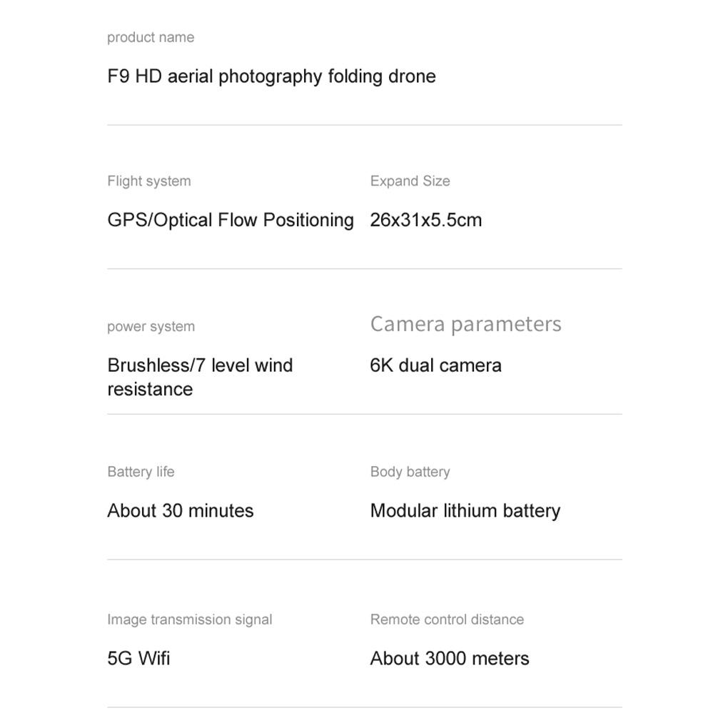Select the Brushless/7 level wind resistance text

[200, 377]
